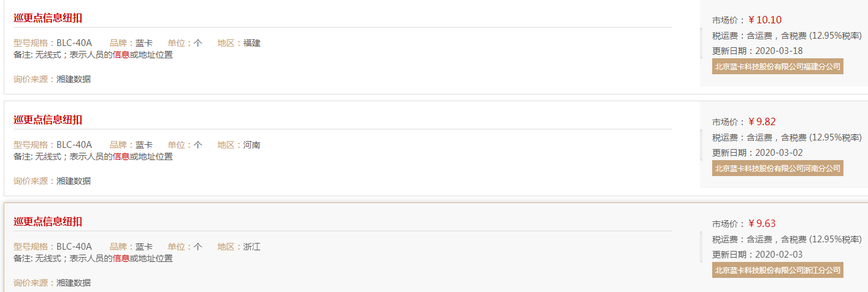Open 巡更点信息纽扣 title in the 浙江 listing
The image size is (868, 292).
coord(48,221)
